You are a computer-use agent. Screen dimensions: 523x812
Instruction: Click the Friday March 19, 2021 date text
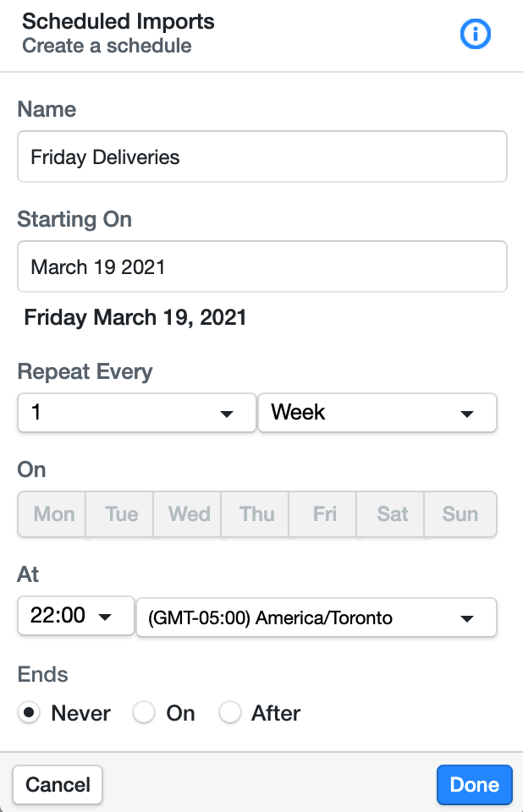point(135,318)
